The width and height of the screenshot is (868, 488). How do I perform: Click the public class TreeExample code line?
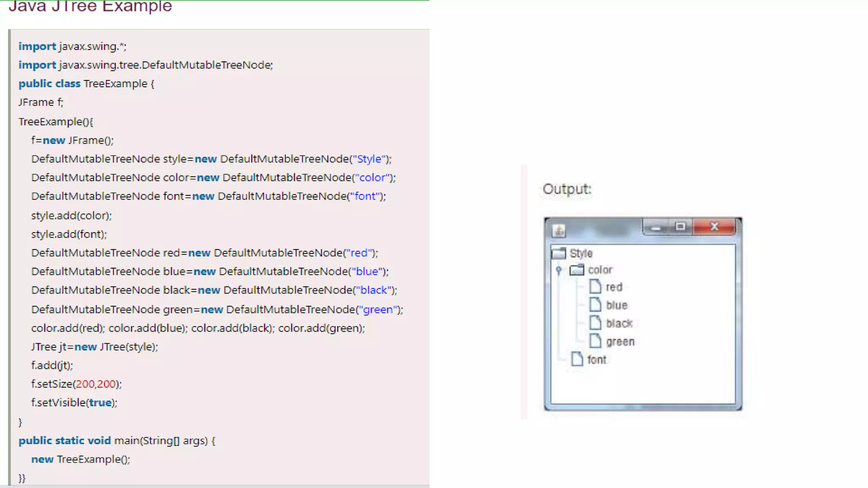[86, 83]
